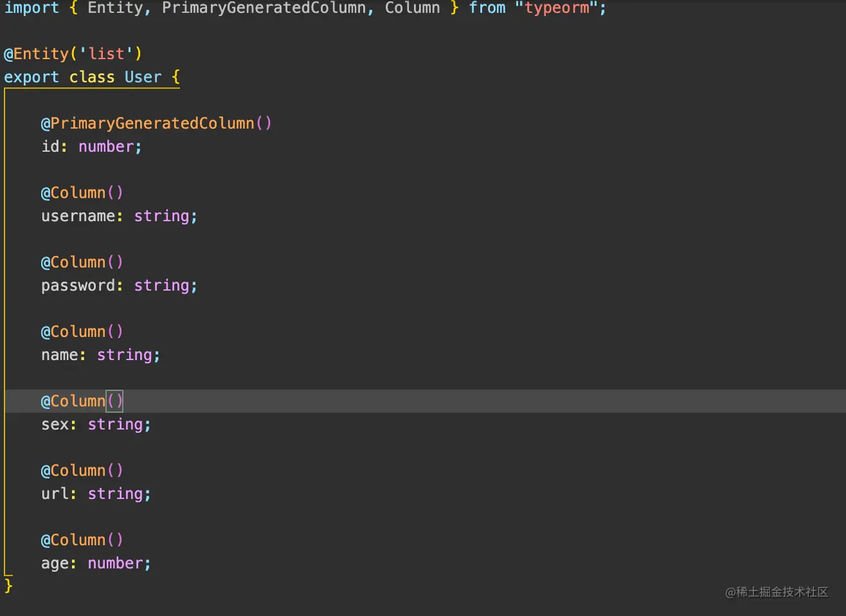The height and width of the screenshot is (616, 846).
Task: Click the closing brace of the User class
Action: pos(8,586)
